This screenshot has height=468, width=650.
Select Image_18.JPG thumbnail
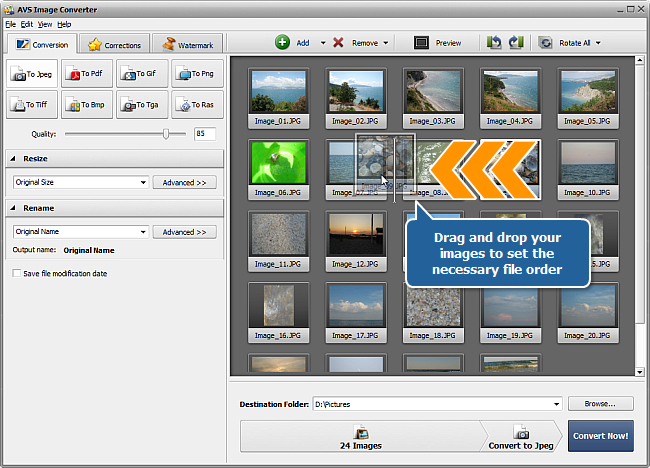pyautogui.click(x=433, y=313)
